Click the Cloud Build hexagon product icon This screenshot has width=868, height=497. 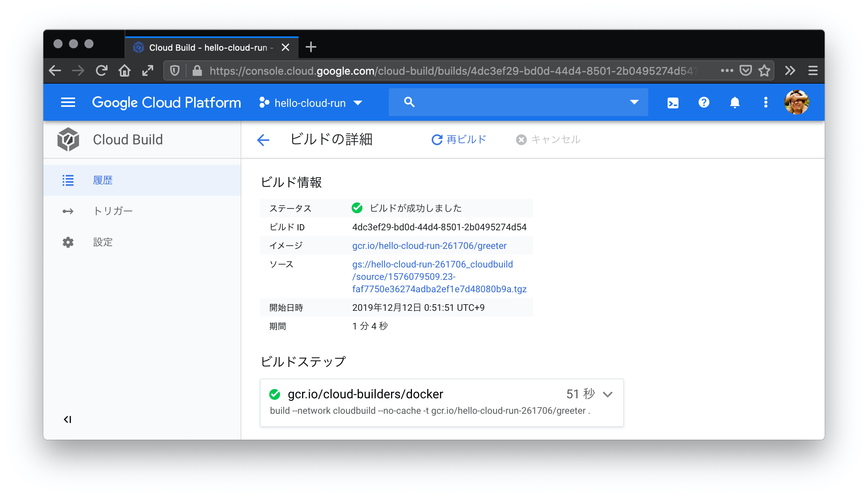[x=68, y=139]
